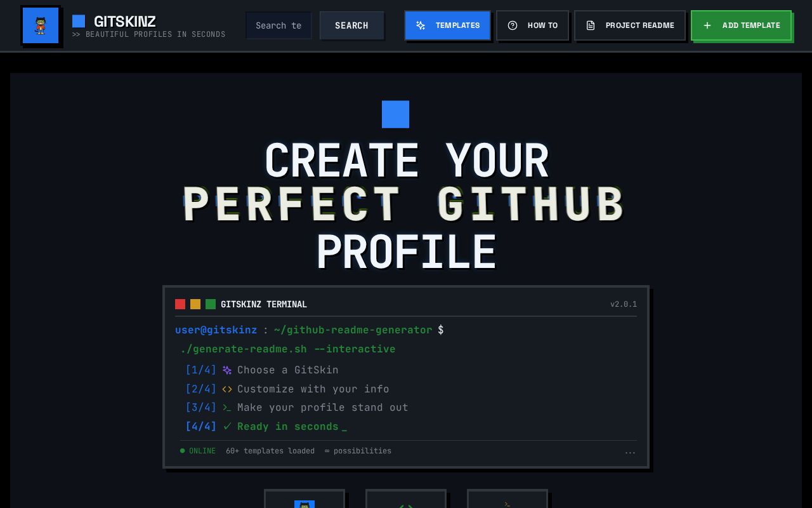Click the Add Template button
Screen dimensions: 812x508
pos(741,25)
